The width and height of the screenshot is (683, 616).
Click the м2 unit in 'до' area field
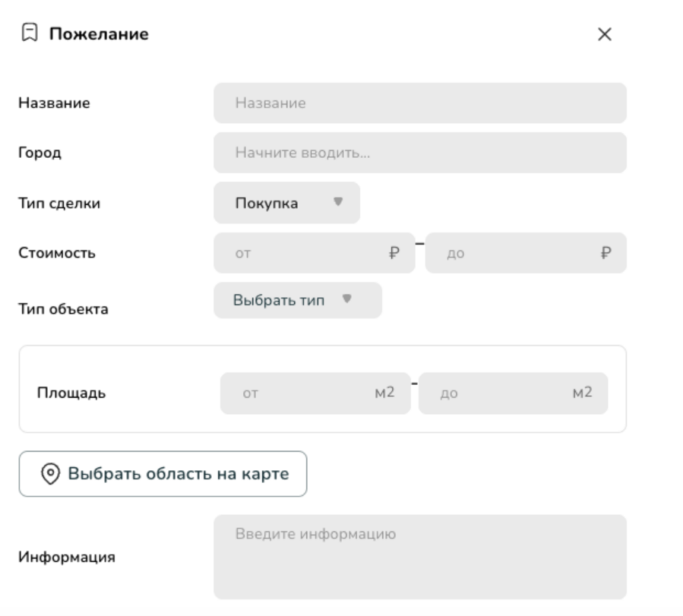tap(582, 392)
